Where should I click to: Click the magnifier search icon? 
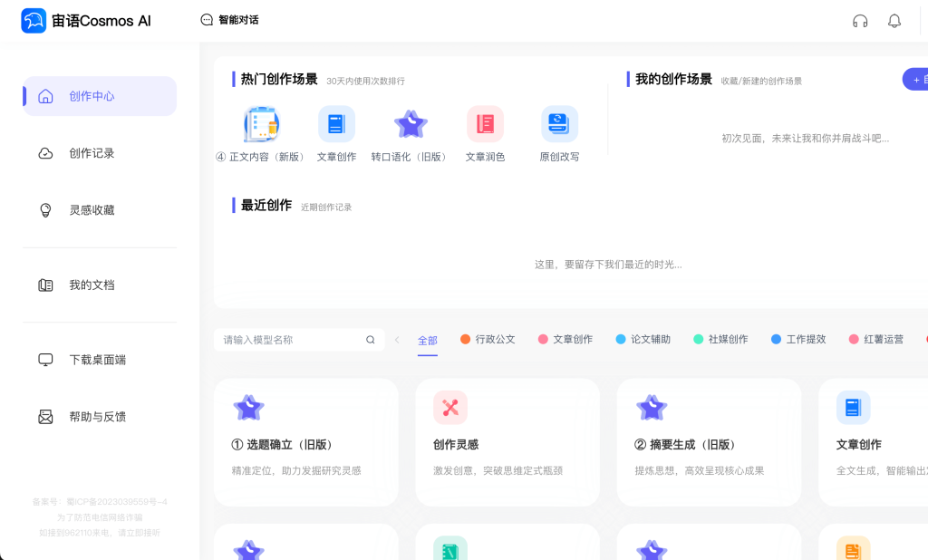[x=371, y=340]
